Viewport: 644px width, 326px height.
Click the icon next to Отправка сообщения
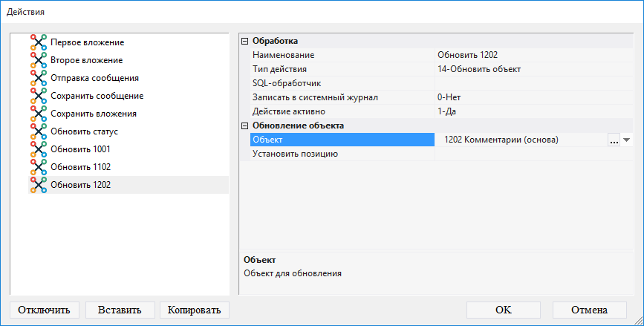[x=39, y=78]
